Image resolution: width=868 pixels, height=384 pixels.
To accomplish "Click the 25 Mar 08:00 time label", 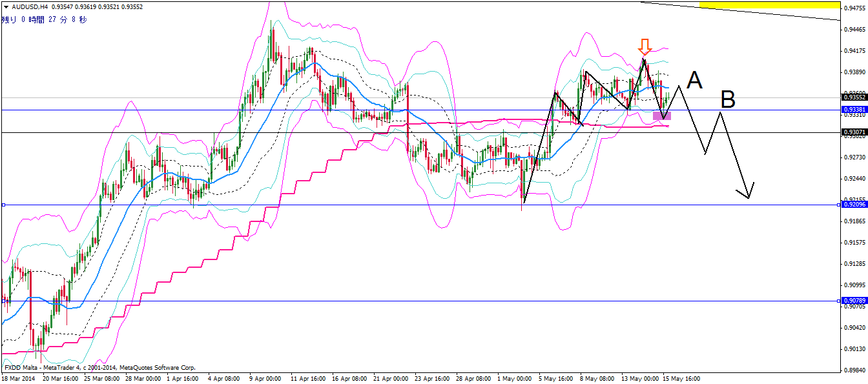I will [103, 379].
